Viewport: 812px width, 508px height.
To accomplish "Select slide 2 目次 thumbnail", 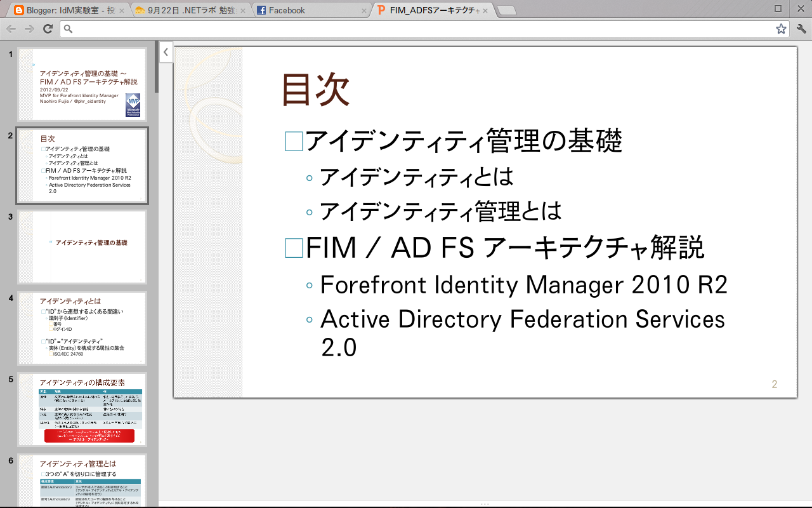I will 82,166.
